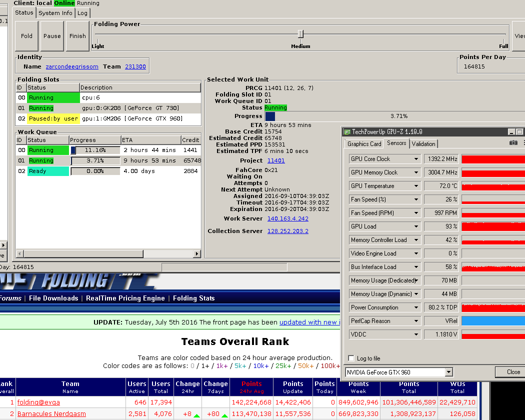Click the Selected Work Unit progress bar
525x420 pixels.
click(395, 116)
